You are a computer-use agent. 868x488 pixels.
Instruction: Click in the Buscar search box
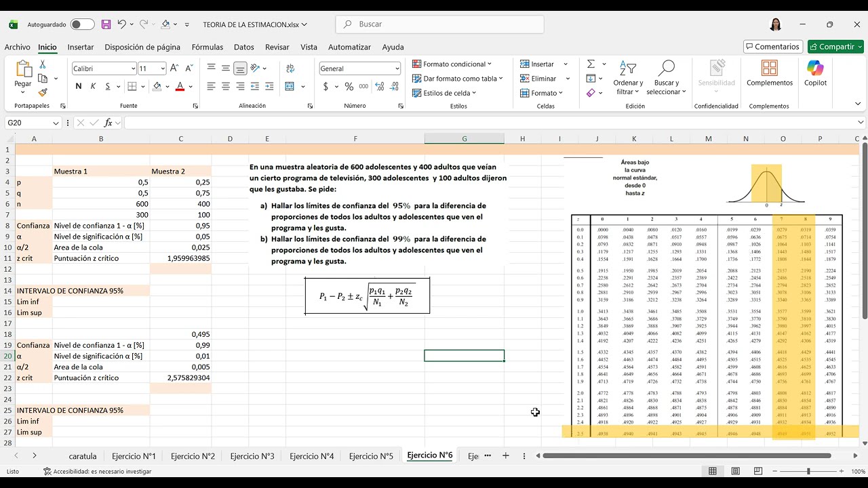click(439, 24)
